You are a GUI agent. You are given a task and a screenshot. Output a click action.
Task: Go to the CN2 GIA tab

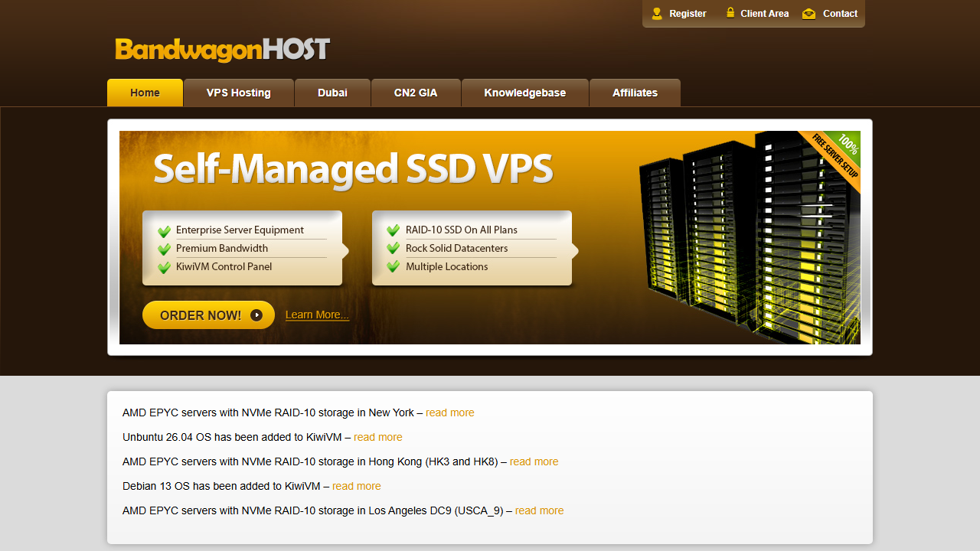(x=416, y=93)
